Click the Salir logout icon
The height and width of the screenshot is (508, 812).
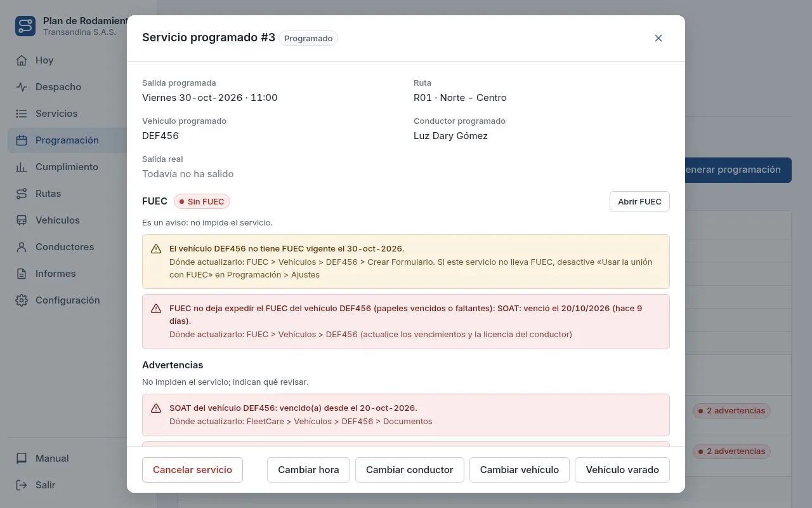(22, 485)
